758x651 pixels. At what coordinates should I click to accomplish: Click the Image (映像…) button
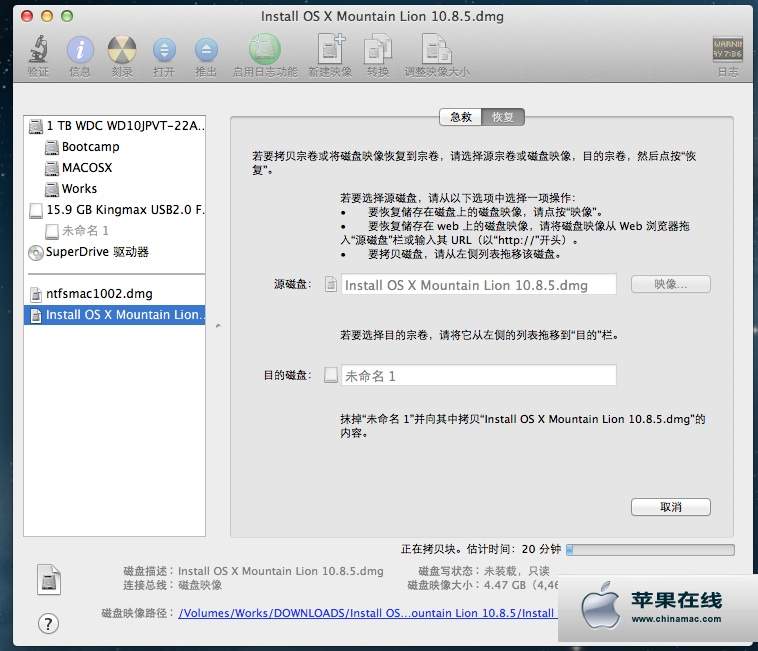pyautogui.click(x=671, y=284)
